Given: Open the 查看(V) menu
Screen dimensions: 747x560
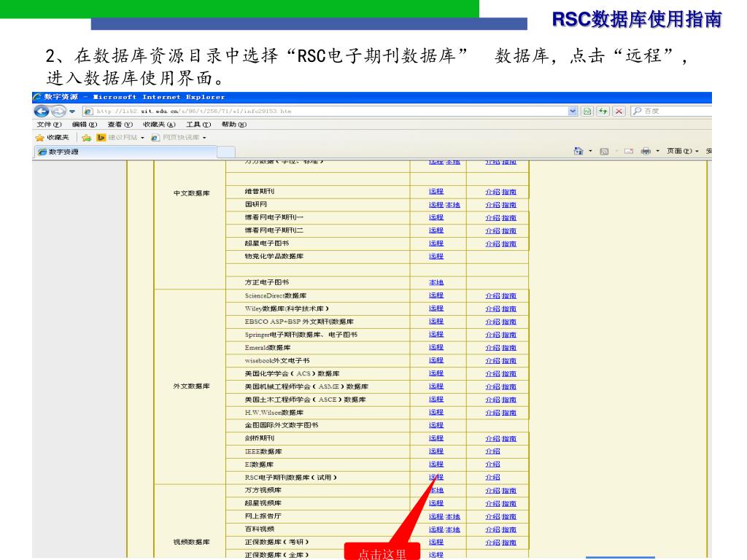Looking at the screenshot, I should click(x=120, y=125).
